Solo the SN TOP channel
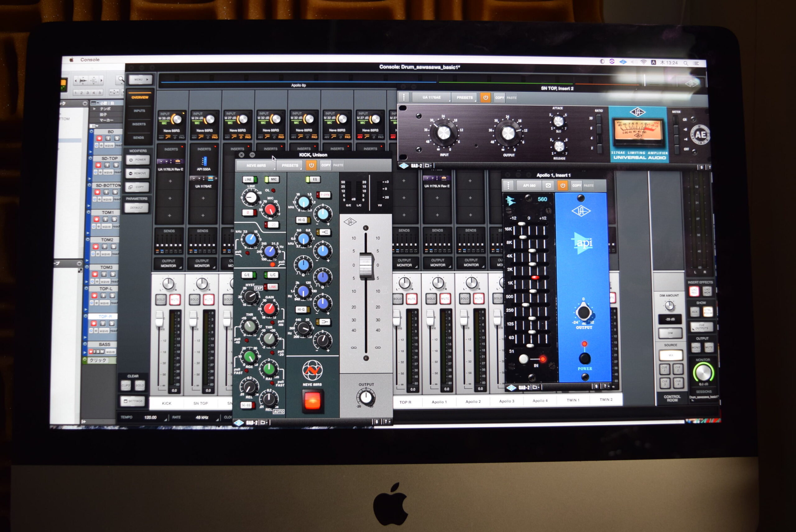Screen dimensions: 796x532 [x=194, y=300]
